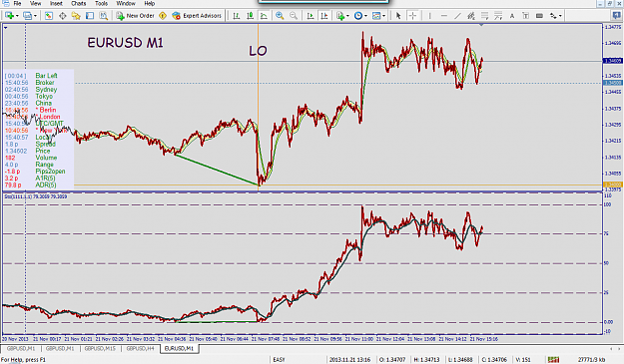Open the Data Window crosshair icon
The height and width of the screenshot is (364, 624).
[x=63, y=16]
